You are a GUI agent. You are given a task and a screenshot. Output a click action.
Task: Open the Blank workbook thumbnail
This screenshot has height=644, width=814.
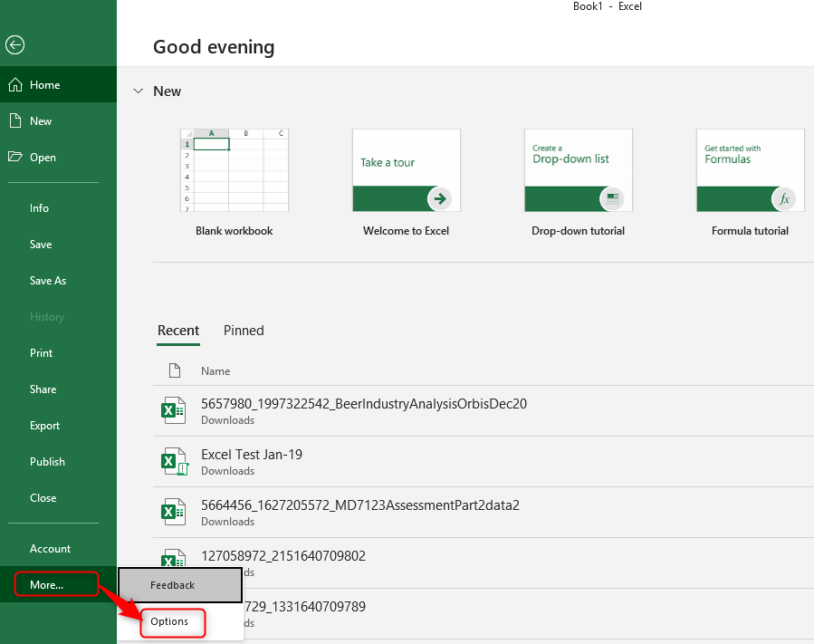coord(235,170)
